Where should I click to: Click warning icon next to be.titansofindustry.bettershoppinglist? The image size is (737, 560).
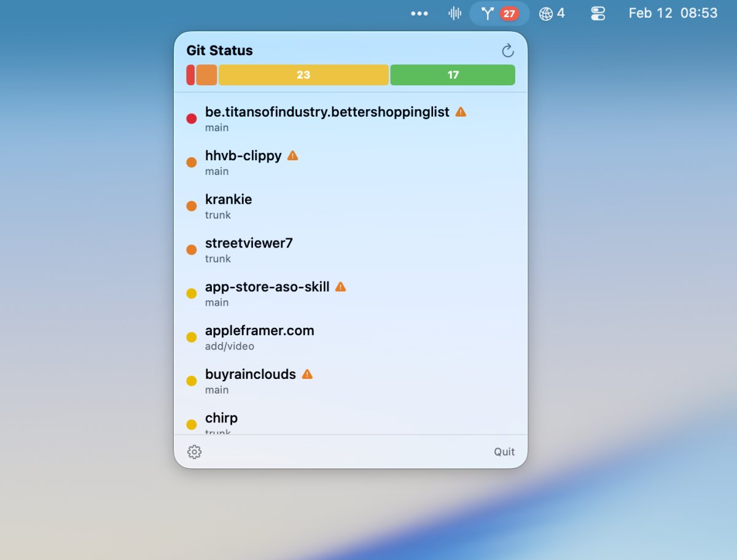461,112
